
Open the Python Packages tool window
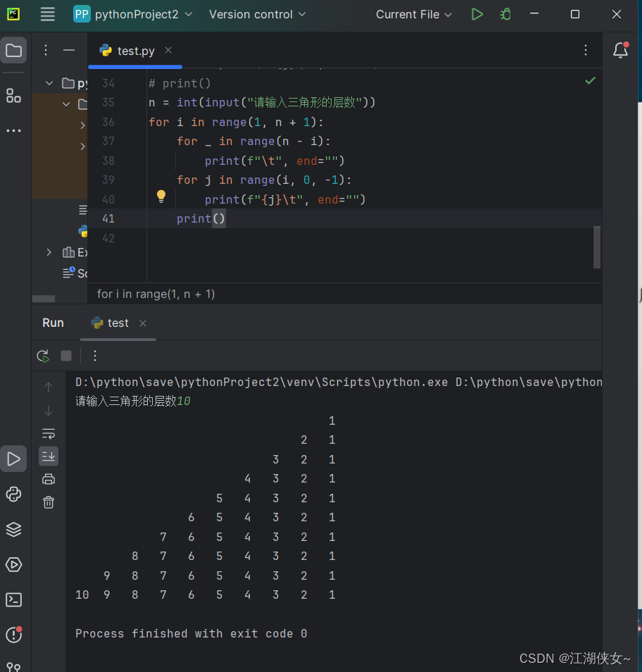[x=13, y=530]
